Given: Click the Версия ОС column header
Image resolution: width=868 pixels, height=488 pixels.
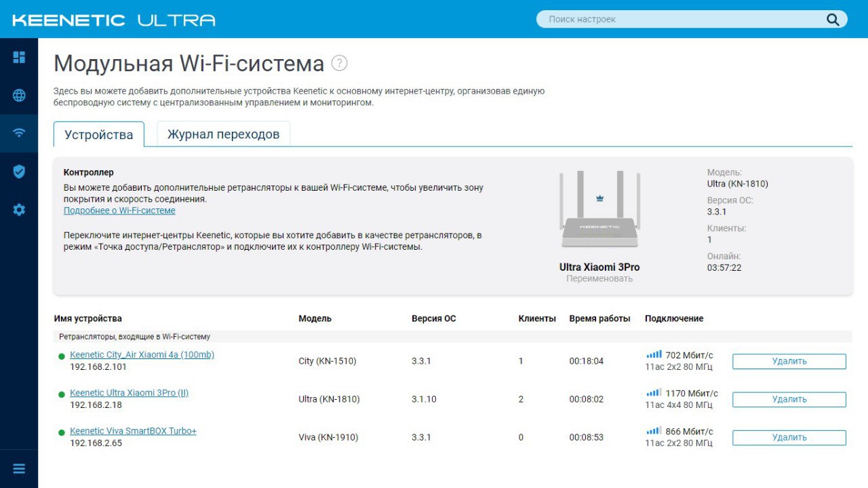Looking at the screenshot, I should [433, 318].
